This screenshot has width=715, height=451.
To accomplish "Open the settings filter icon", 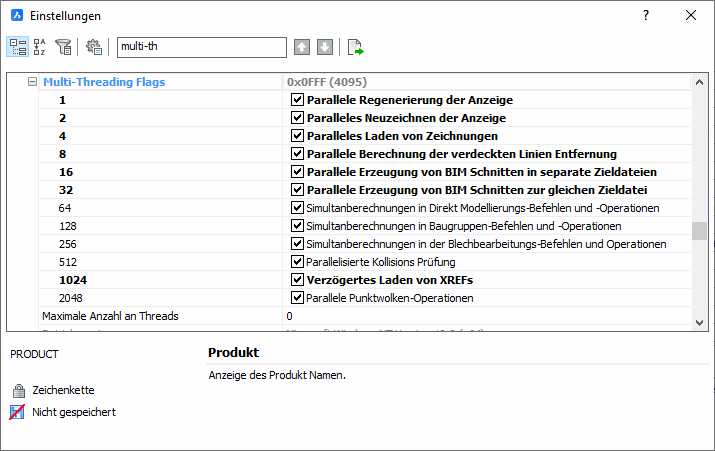I will (63, 47).
